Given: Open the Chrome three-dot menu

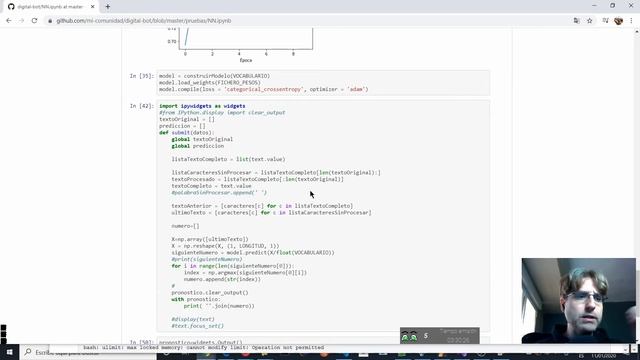Looking at the screenshot, I should (x=631, y=20).
